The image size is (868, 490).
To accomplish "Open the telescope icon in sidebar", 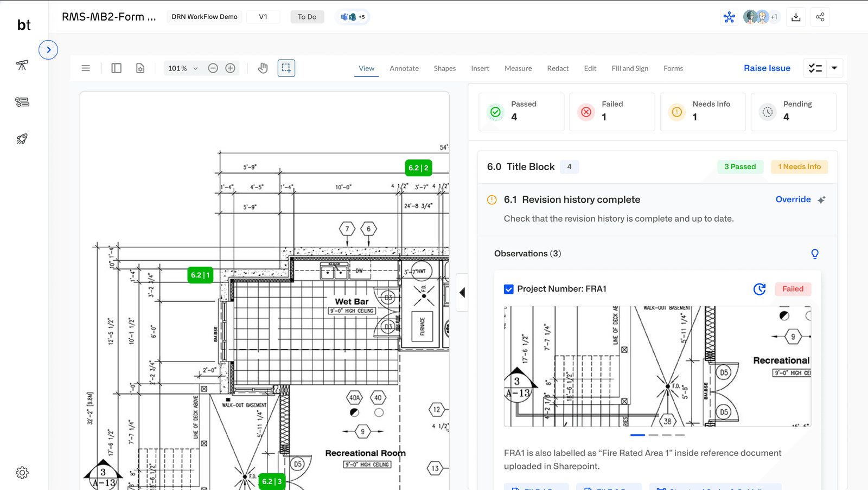I will tap(22, 65).
